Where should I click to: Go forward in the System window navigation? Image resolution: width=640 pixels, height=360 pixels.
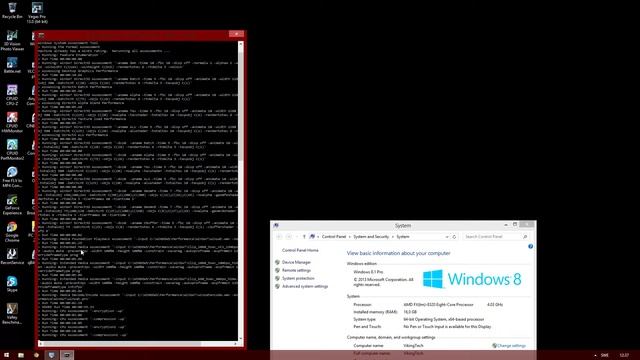pyautogui.click(x=289, y=237)
